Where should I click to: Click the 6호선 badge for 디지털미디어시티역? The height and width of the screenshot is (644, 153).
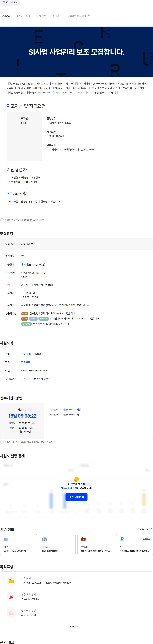click(x=25, y=319)
